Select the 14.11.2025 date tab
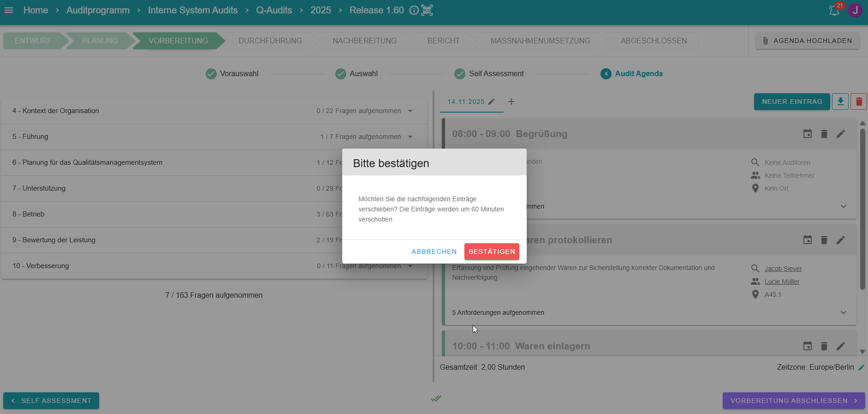This screenshot has height=414, width=868. pos(466,102)
